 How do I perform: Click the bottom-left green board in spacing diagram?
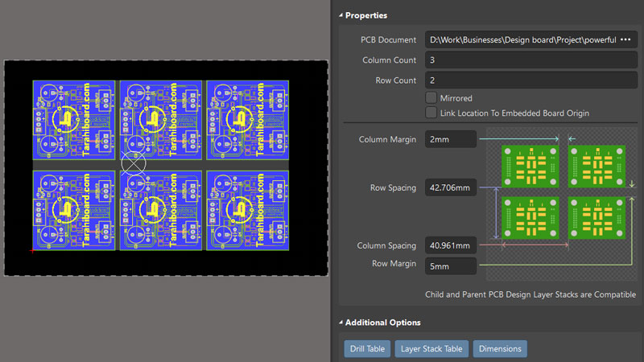530,216
